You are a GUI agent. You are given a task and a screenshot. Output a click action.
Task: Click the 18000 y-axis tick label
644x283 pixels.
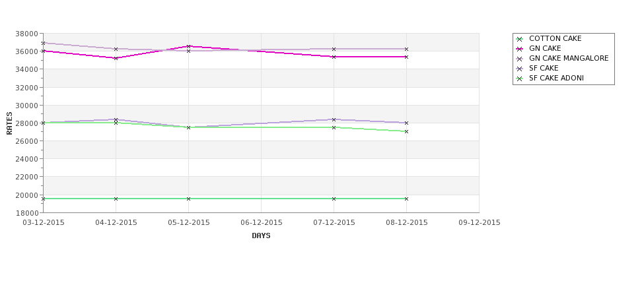point(26,213)
